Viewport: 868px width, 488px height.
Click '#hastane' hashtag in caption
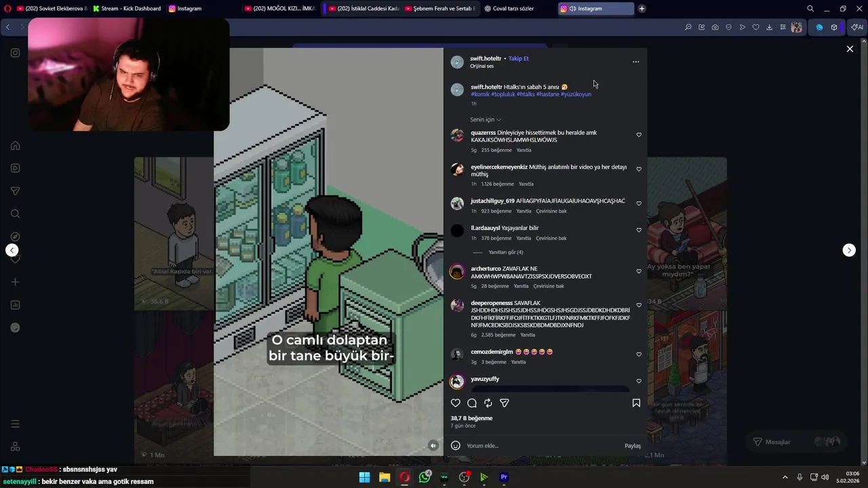point(548,94)
